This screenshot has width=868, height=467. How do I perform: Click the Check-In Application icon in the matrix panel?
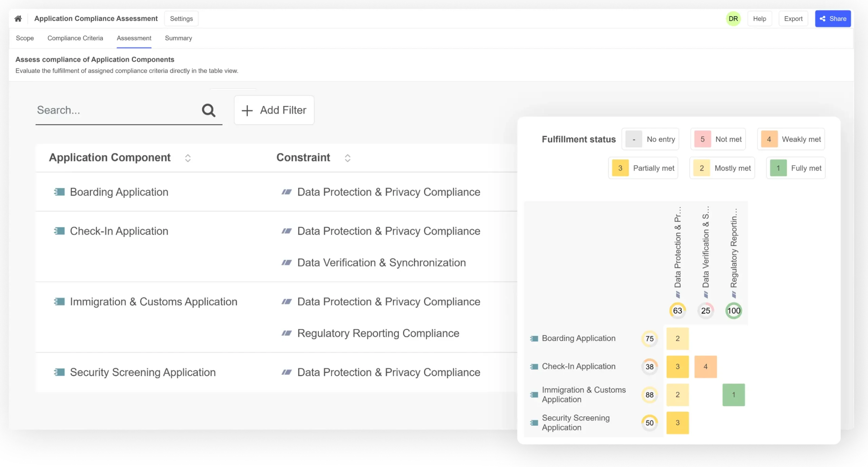(x=534, y=367)
